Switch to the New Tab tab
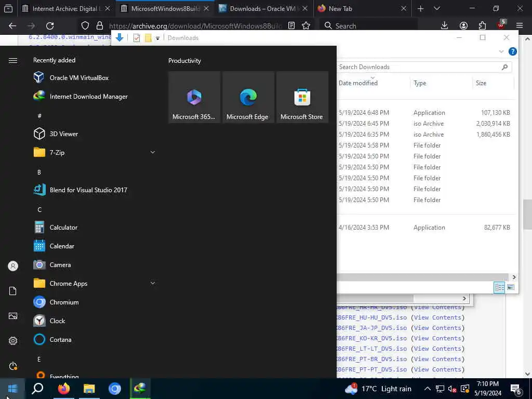The height and width of the screenshot is (399, 532). pyautogui.click(x=362, y=8)
